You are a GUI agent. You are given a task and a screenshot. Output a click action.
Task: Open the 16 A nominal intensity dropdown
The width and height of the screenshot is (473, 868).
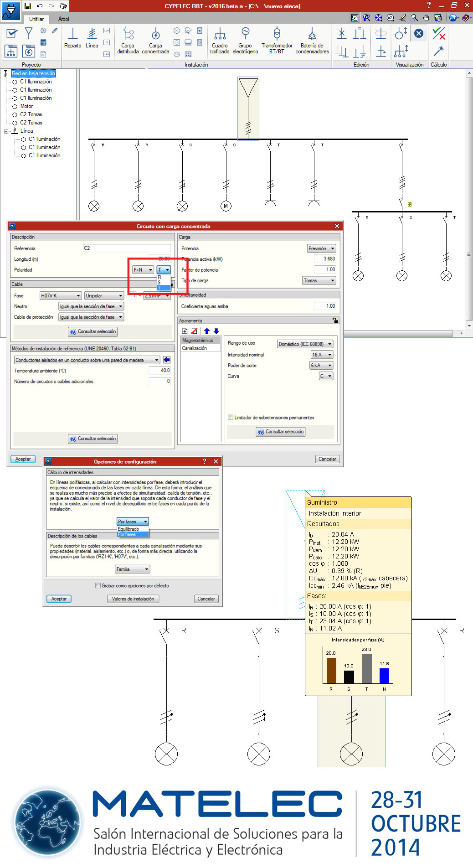click(x=322, y=355)
